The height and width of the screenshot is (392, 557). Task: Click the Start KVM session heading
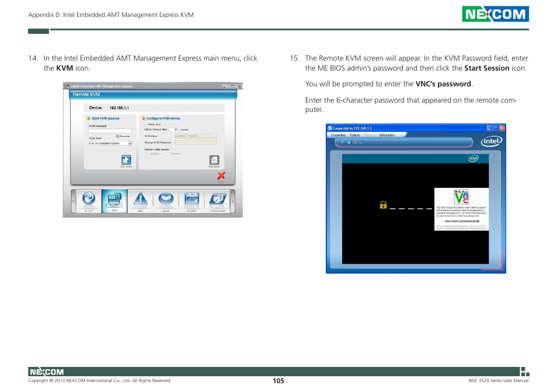pyautogui.click(x=106, y=118)
